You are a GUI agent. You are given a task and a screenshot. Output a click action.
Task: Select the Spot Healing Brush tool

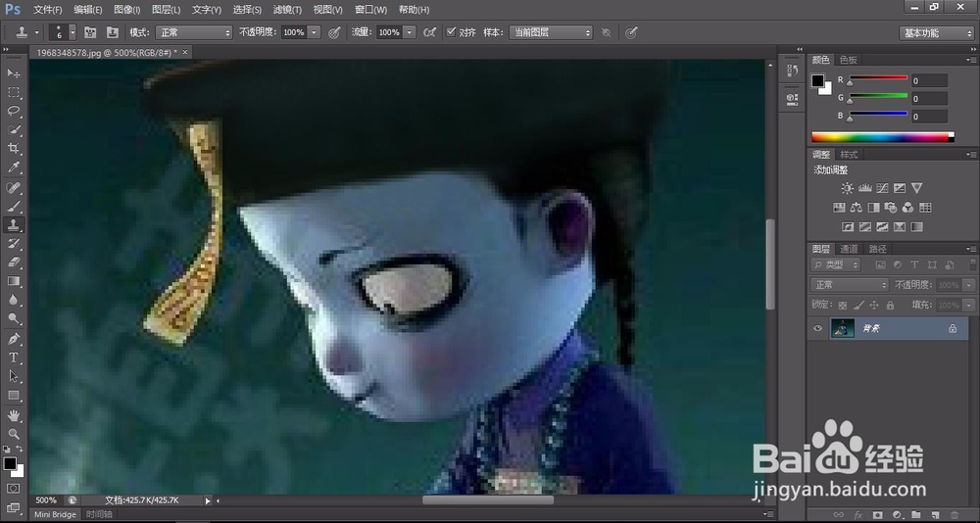pyautogui.click(x=13, y=187)
